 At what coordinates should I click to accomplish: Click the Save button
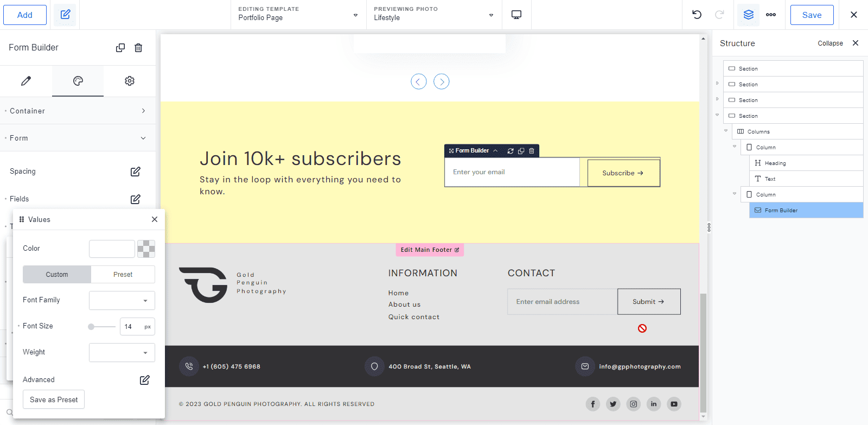click(812, 15)
